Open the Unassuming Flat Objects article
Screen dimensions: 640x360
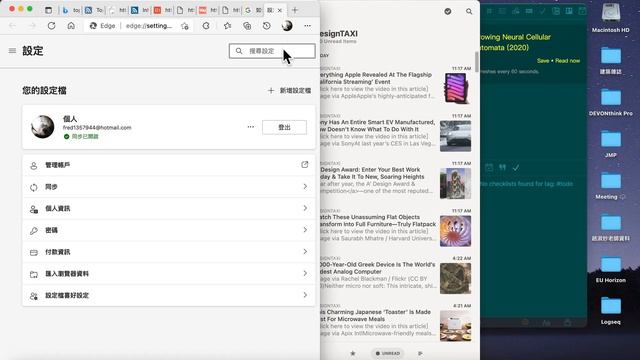[396, 228]
